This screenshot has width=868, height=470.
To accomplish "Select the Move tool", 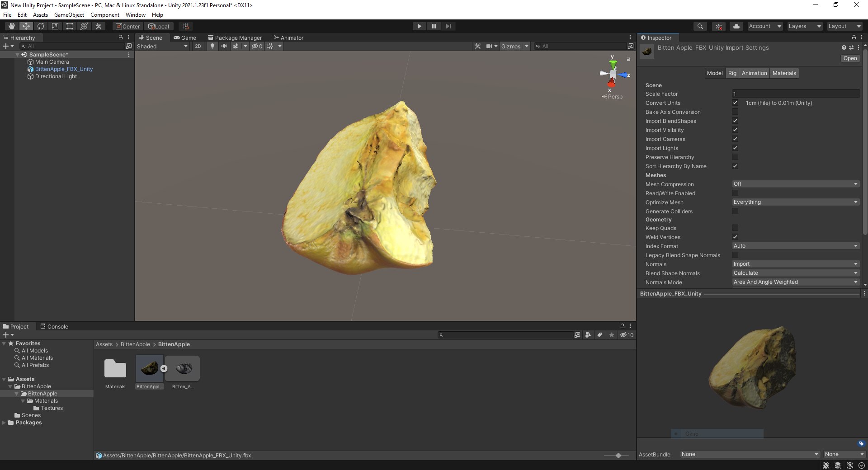I will tap(26, 26).
